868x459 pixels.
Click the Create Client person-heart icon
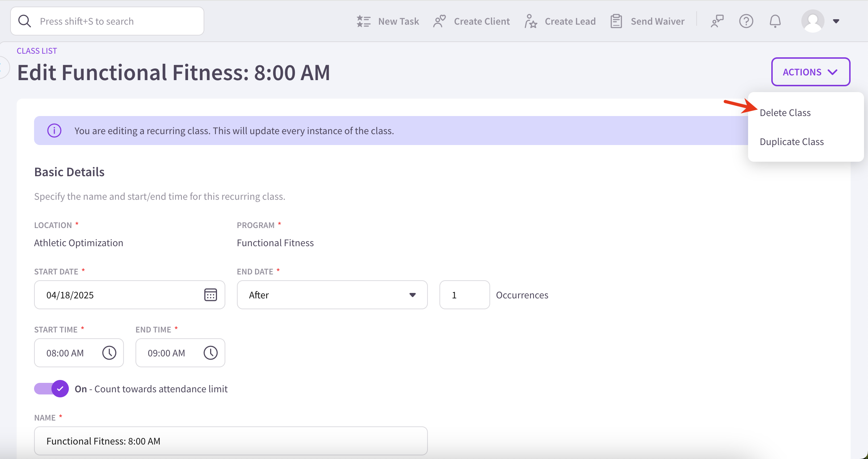click(x=439, y=21)
